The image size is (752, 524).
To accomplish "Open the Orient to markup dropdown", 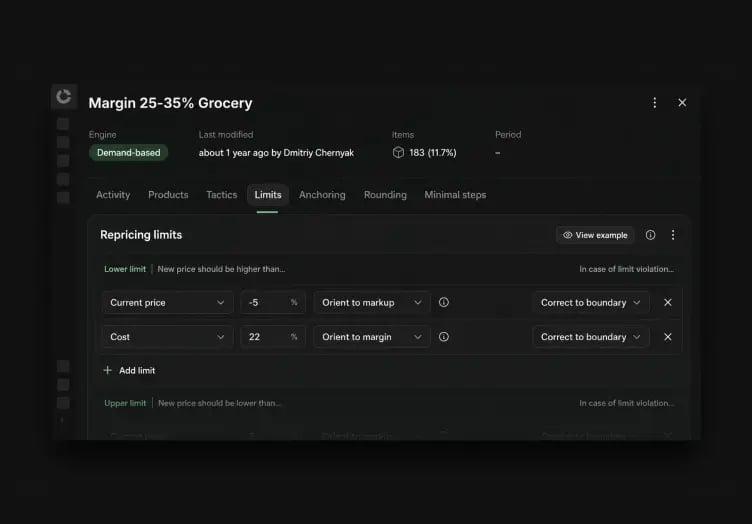I will 372,303.
